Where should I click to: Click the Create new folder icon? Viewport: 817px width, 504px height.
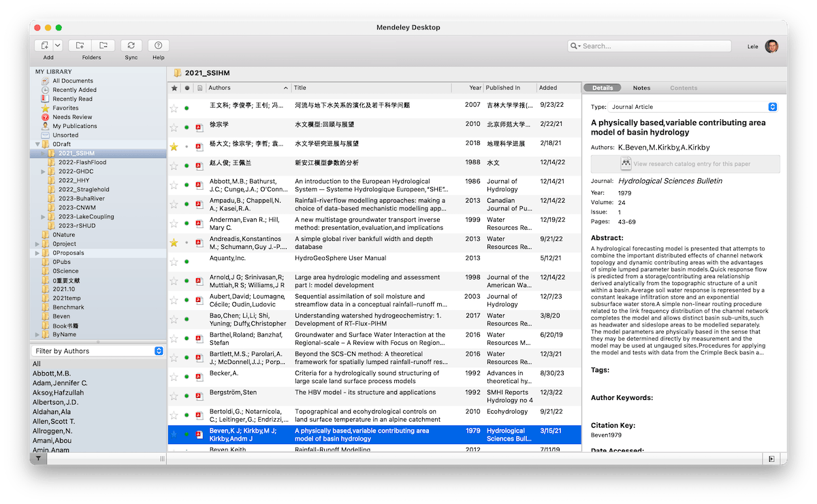[x=80, y=46]
